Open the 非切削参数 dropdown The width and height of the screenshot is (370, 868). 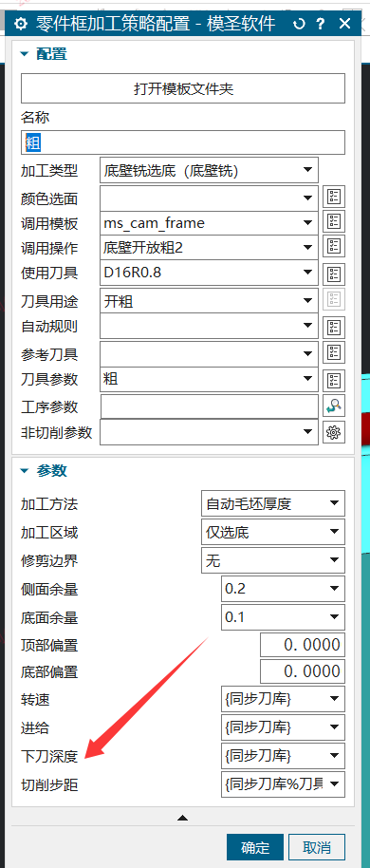[x=209, y=432]
